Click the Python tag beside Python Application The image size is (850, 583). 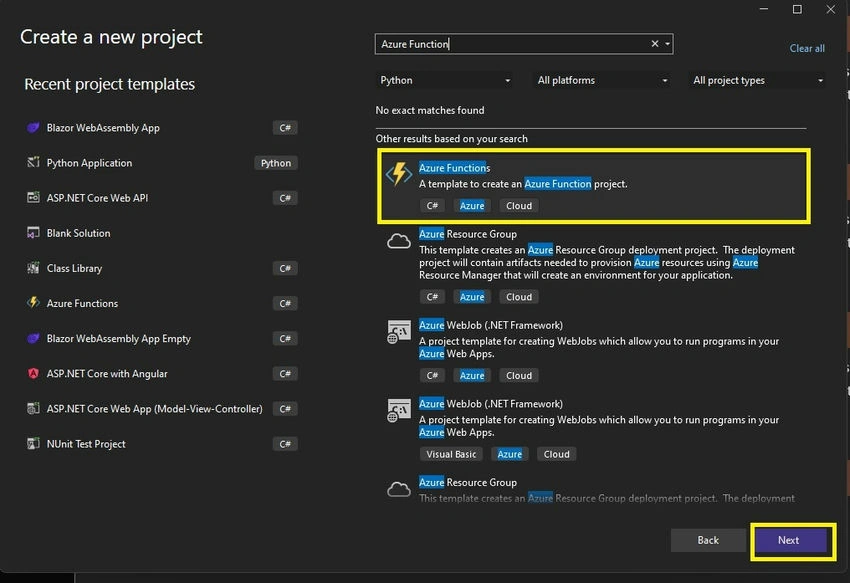(275, 163)
